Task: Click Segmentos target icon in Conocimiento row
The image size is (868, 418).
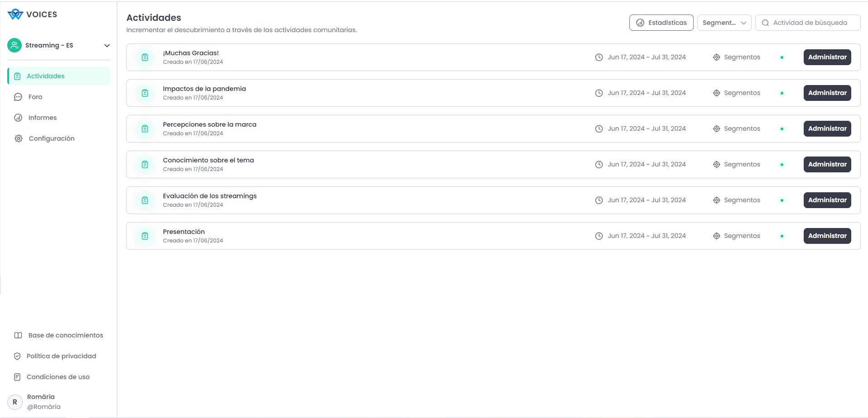Action: click(716, 165)
